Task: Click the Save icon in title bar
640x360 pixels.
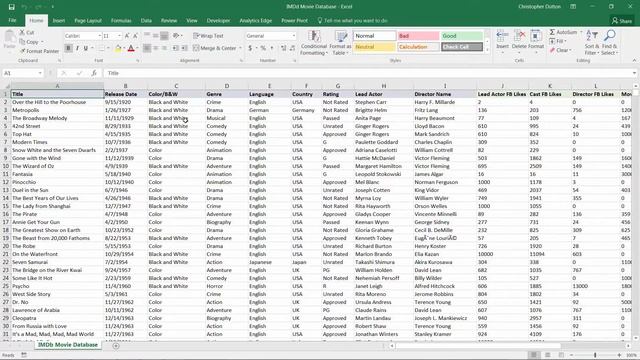Action: click(11, 7)
